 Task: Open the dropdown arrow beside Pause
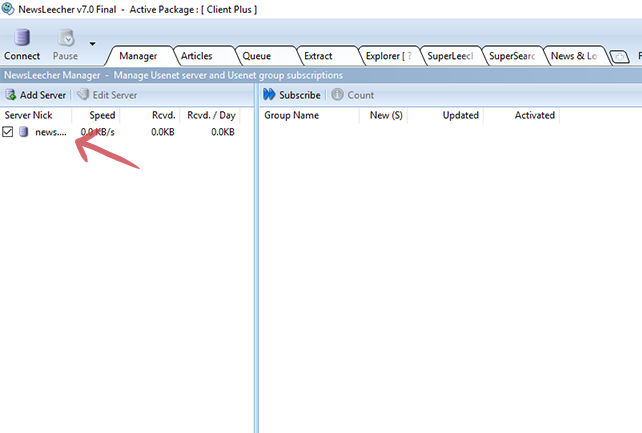93,43
